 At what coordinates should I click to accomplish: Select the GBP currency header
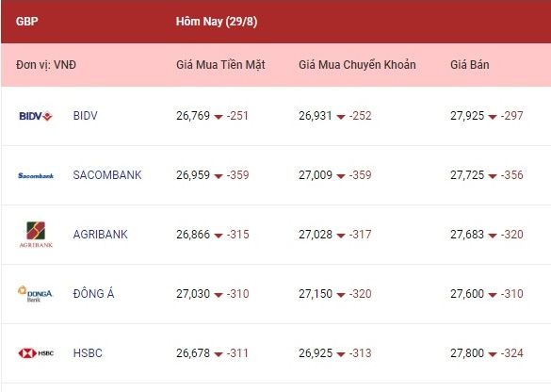point(26,22)
